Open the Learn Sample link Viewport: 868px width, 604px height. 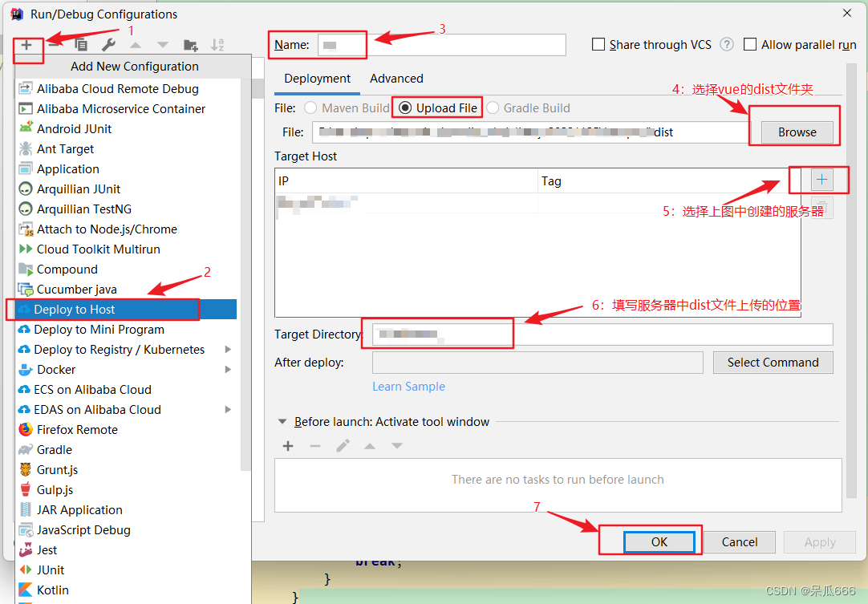(x=408, y=386)
